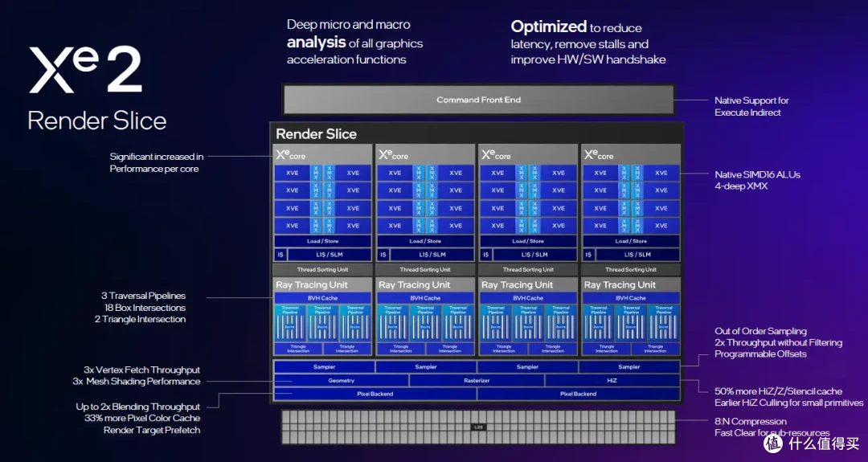Click the HiZ block
Viewport: 868px width, 462px height.
(612, 381)
